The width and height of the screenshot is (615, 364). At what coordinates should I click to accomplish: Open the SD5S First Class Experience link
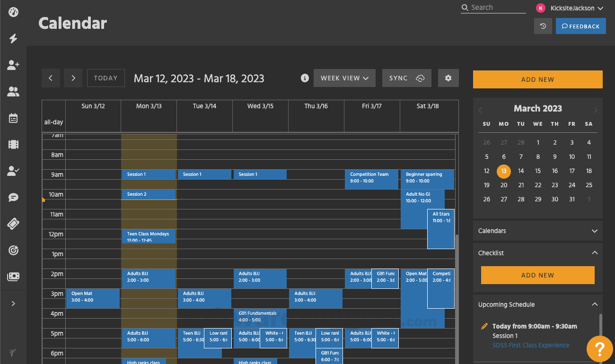(x=531, y=345)
